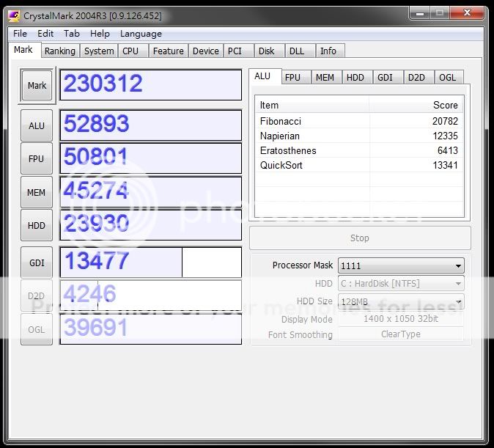This screenshot has width=494, height=448.
Task: Show the GDI results tab
Action: point(388,78)
